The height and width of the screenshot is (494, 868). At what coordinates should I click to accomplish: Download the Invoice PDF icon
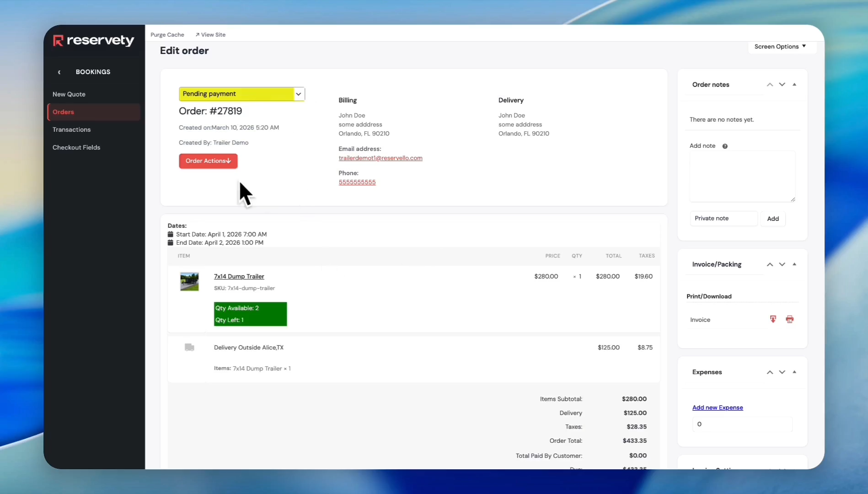[773, 319]
